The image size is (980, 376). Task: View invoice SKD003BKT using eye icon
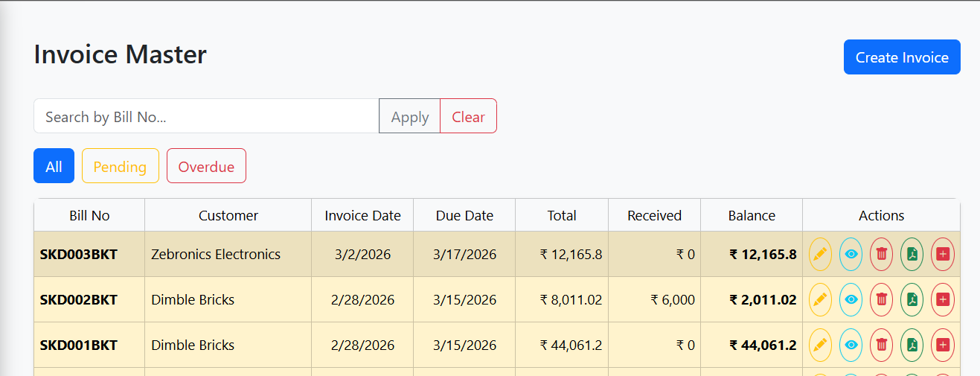pyautogui.click(x=851, y=254)
